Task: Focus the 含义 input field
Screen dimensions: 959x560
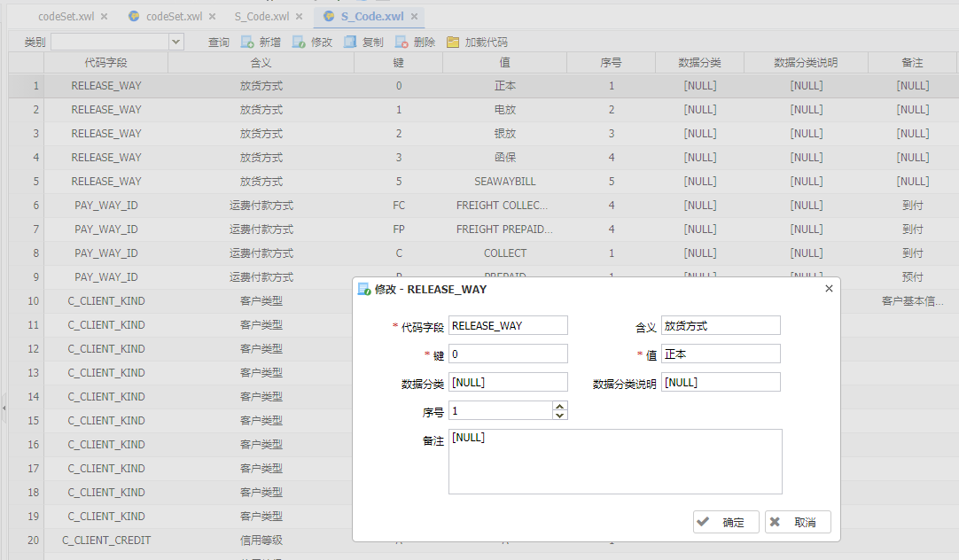Action: click(721, 325)
